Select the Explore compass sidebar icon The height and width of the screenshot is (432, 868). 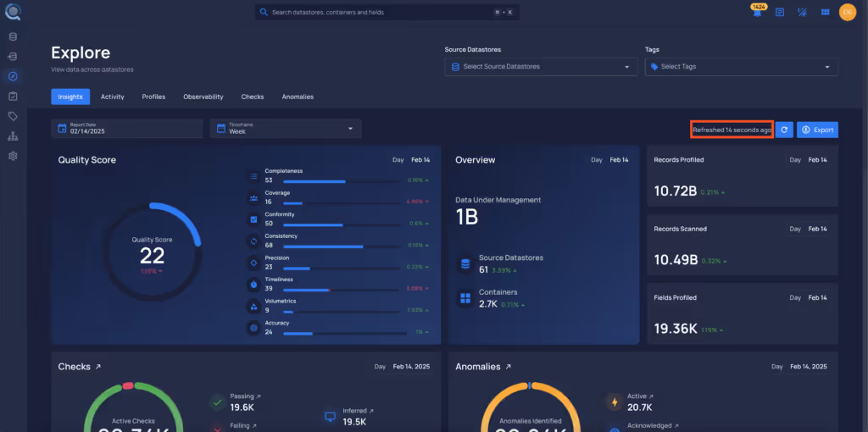tap(13, 76)
